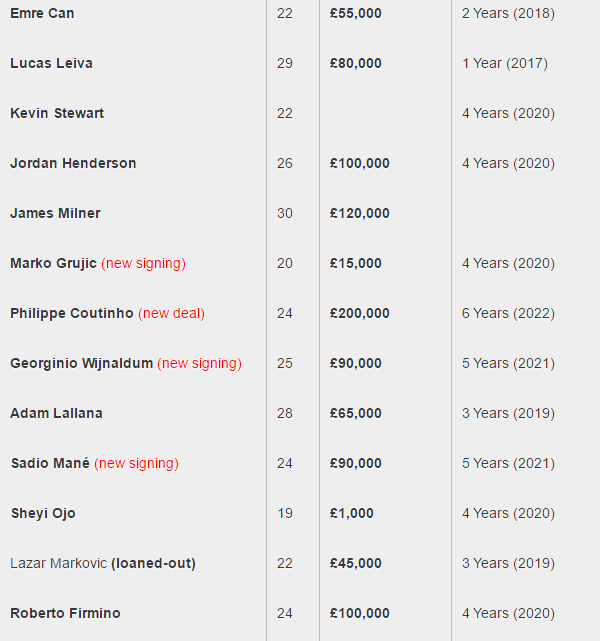Open the Roberto Firmino entry

[65, 613]
